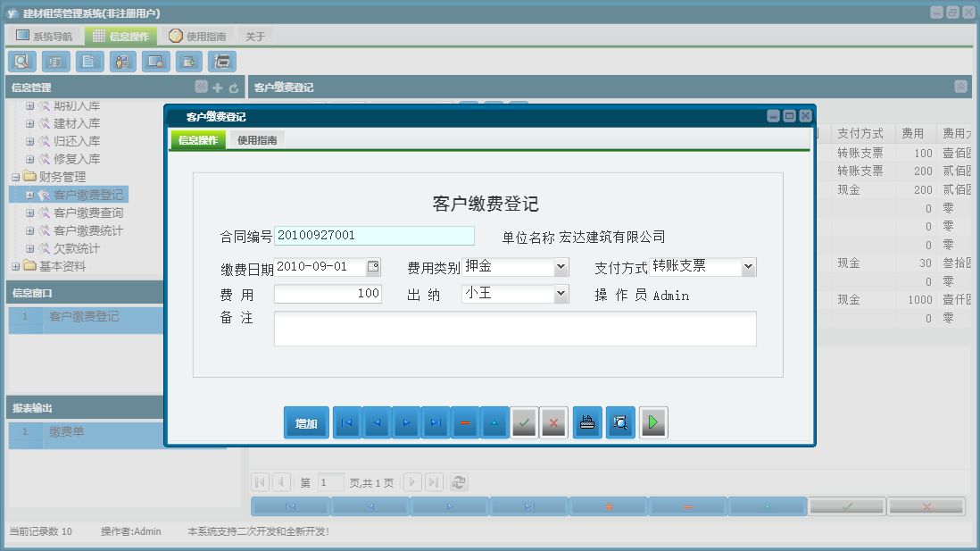Click the monitor-with-globe icon in main toolbar

pyautogui.click(x=155, y=62)
